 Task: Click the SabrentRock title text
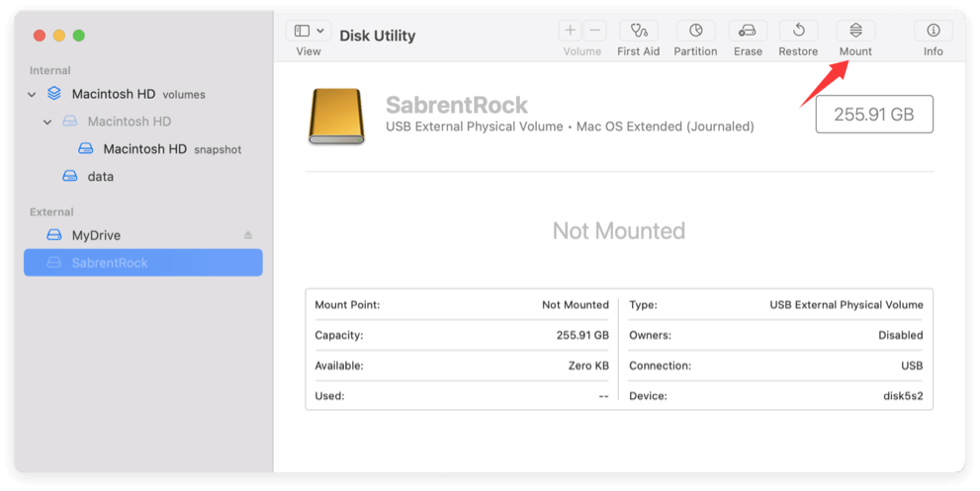coord(456,105)
